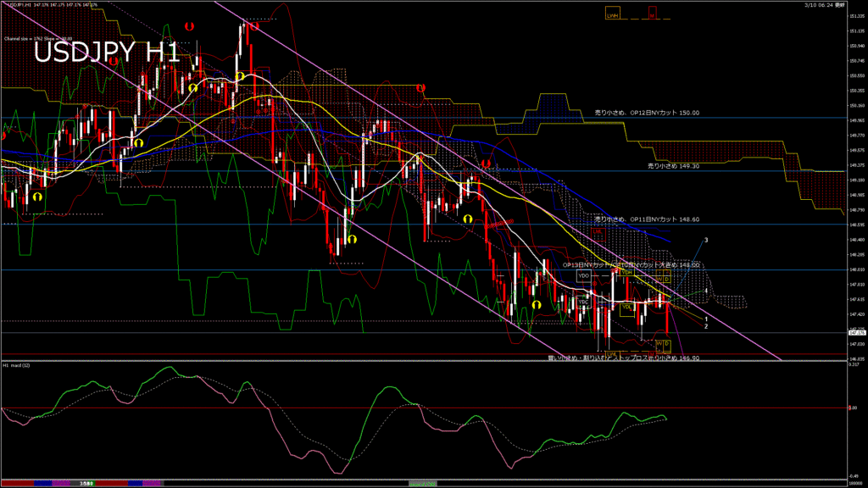Click red signal marker at highest candle peak
The image size is (868, 488).
[x=253, y=26]
